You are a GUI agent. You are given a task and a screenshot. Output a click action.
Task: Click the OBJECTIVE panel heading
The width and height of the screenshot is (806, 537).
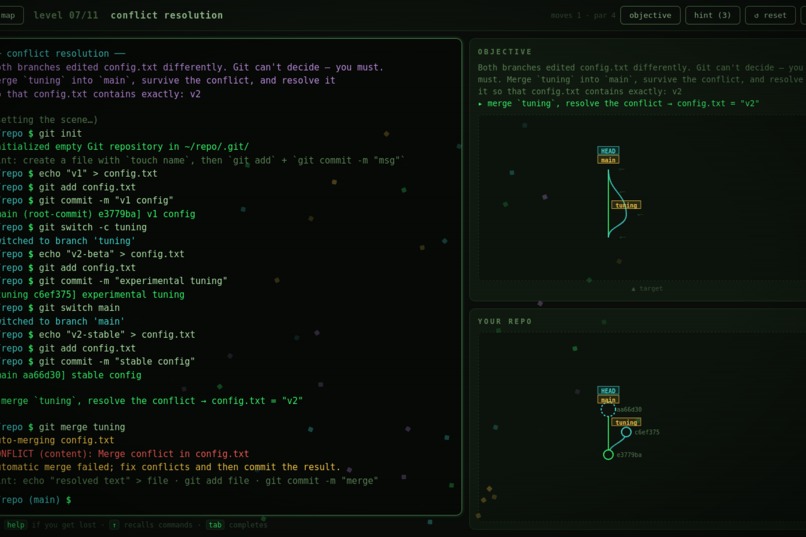pyautogui.click(x=505, y=52)
